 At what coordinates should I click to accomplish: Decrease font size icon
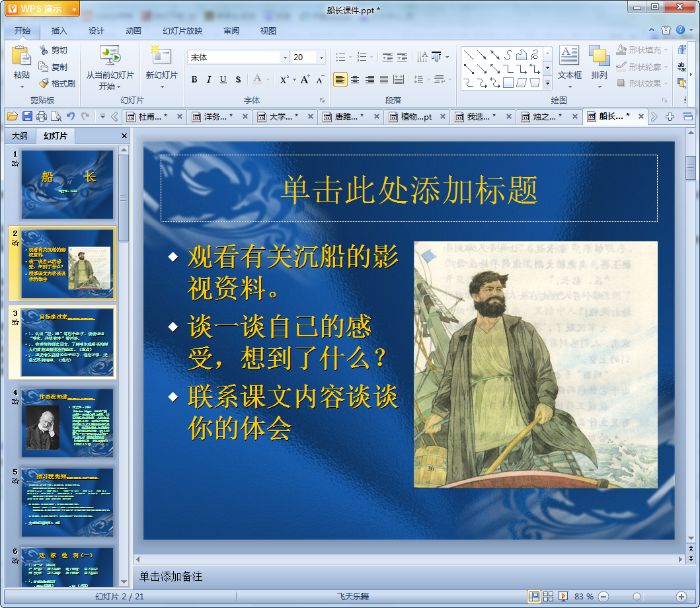(320, 80)
